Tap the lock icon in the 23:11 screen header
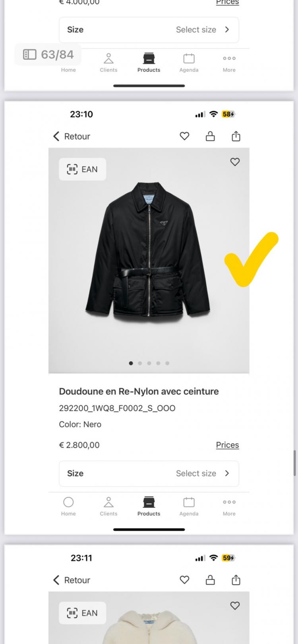The image size is (298, 644). 210,580
